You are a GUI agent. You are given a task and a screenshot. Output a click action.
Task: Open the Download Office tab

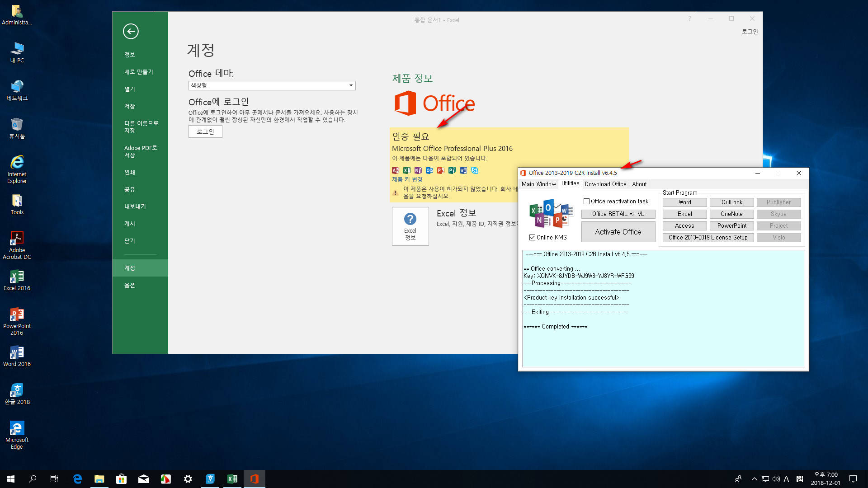pos(605,184)
